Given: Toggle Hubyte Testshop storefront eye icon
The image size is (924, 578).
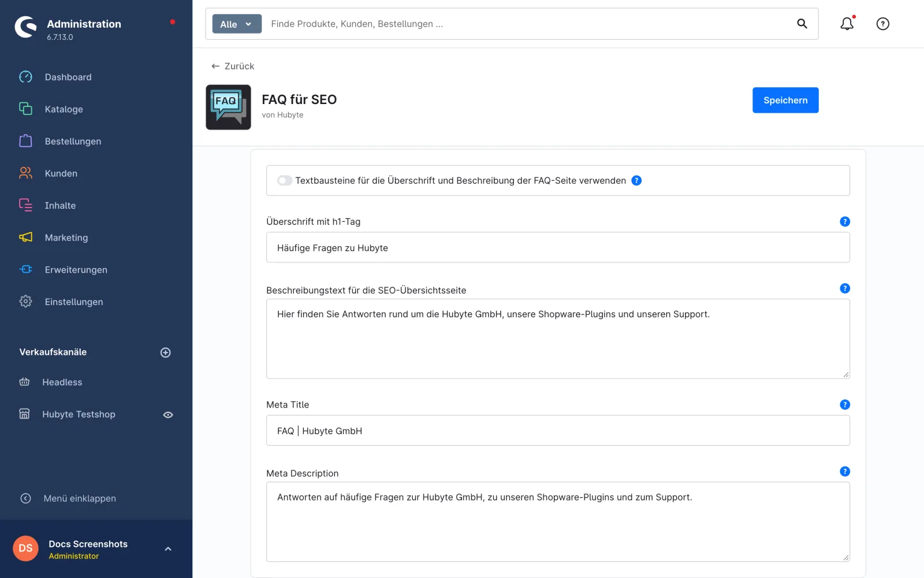Looking at the screenshot, I should [x=168, y=414].
